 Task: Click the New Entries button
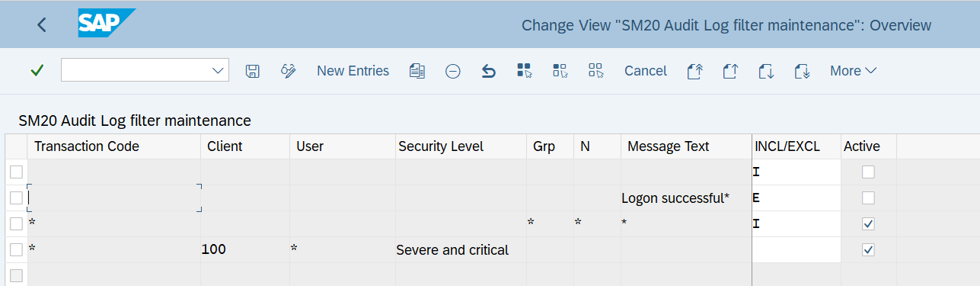click(x=353, y=71)
